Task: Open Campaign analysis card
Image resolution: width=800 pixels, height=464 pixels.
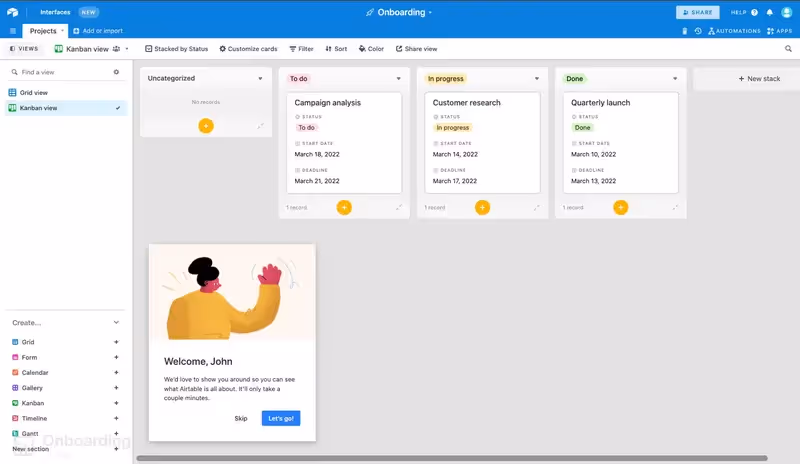Action: (344, 142)
